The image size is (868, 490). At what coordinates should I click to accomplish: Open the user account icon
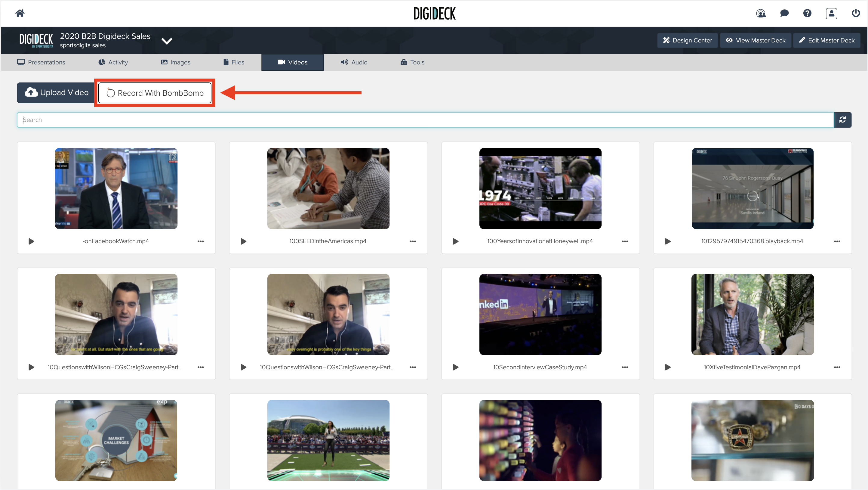(x=831, y=14)
